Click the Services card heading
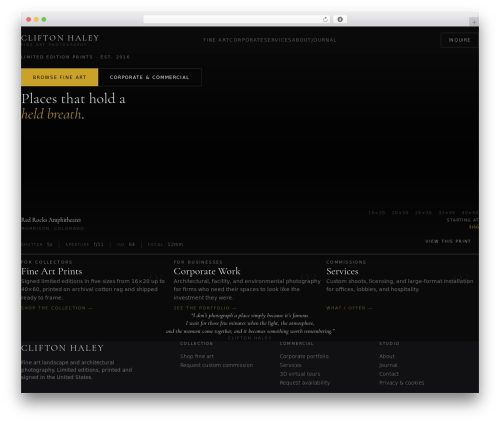The image size is (500, 423). click(342, 271)
